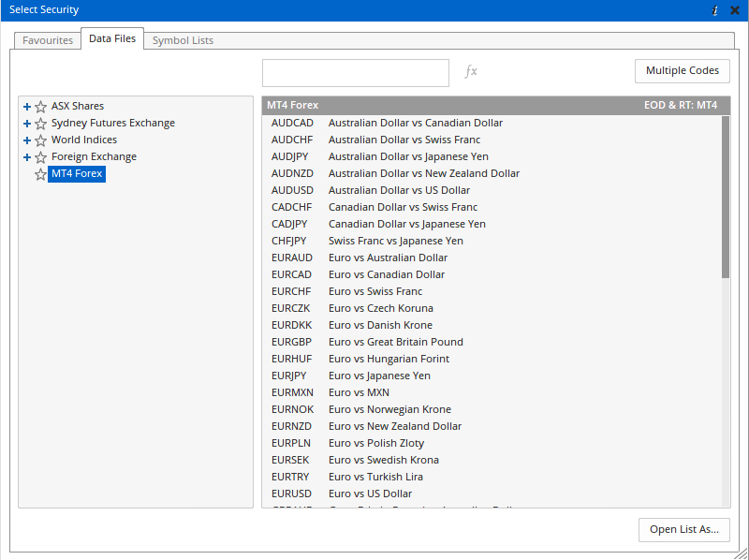
Task: Expand the Foreign Exchange node
Action: coord(27,157)
